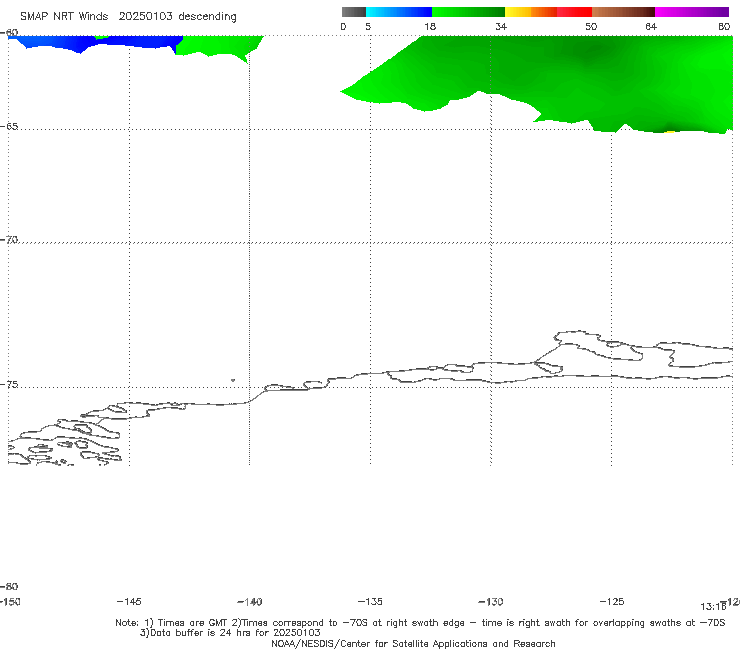Click the date '20250103' in the title

145,16
